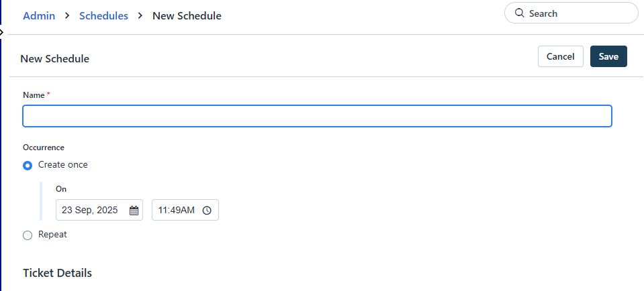The image size is (644, 291).
Task: Click the chevron after Admin breadcrumb
Action: pos(67,15)
